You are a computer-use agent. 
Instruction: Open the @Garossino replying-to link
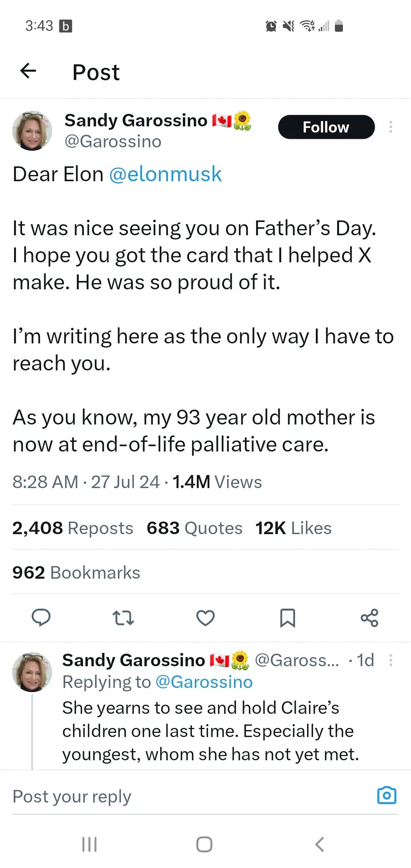click(x=204, y=682)
